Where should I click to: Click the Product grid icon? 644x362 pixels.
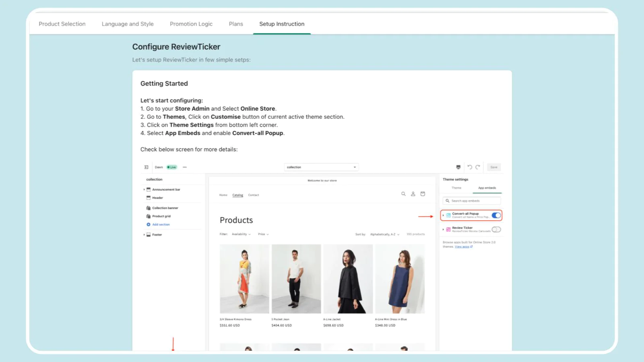coord(149,216)
